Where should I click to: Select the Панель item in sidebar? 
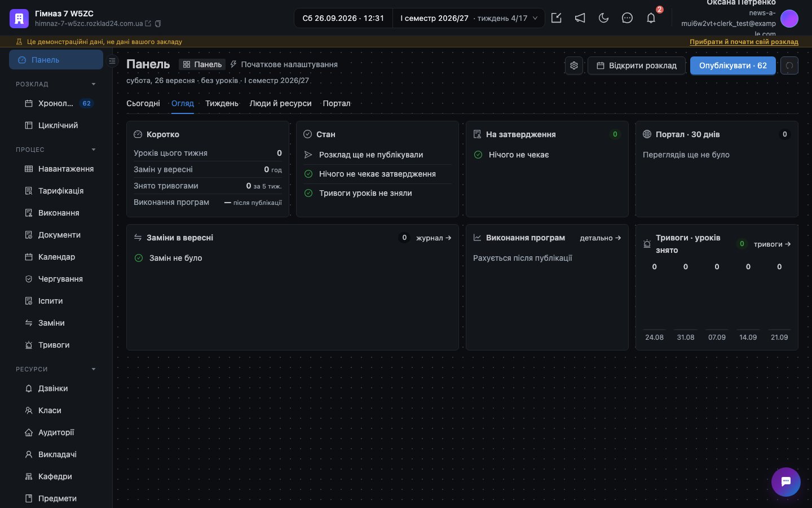point(56,60)
